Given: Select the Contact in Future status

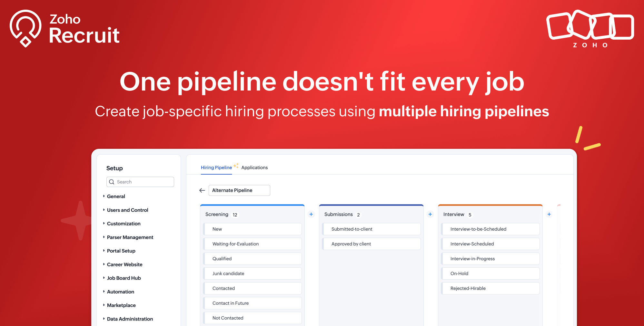Looking at the screenshot, I should click(x=253, y=303).
